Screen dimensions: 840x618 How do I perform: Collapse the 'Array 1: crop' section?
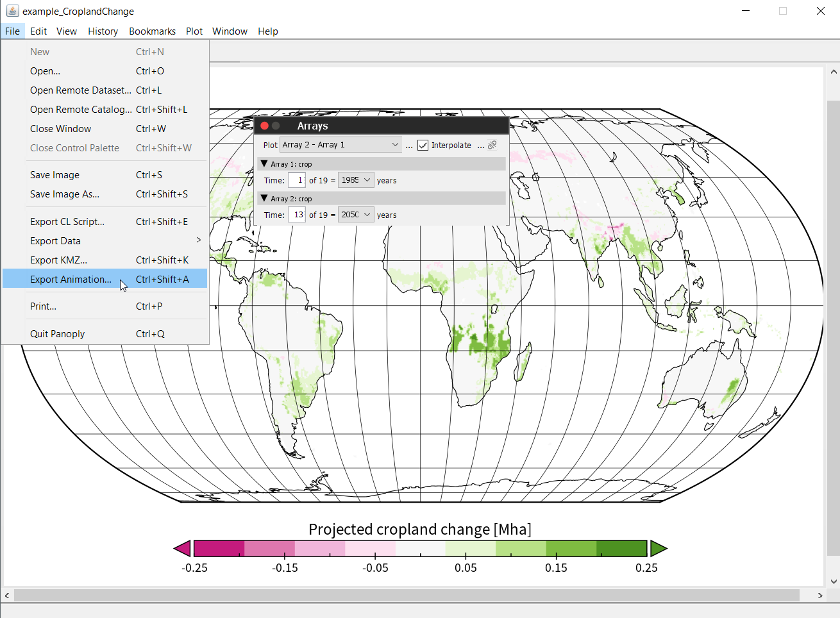pos(264,164)
